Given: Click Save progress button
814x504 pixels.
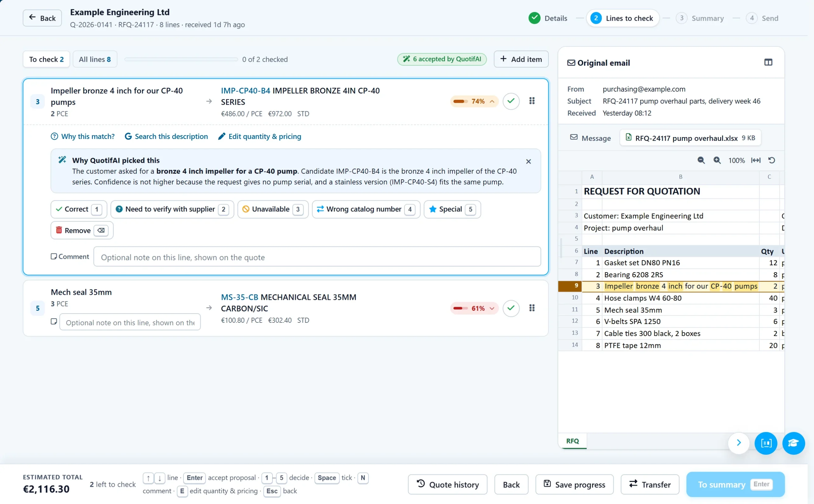Looking at the screenshot, I should (574, 484).
